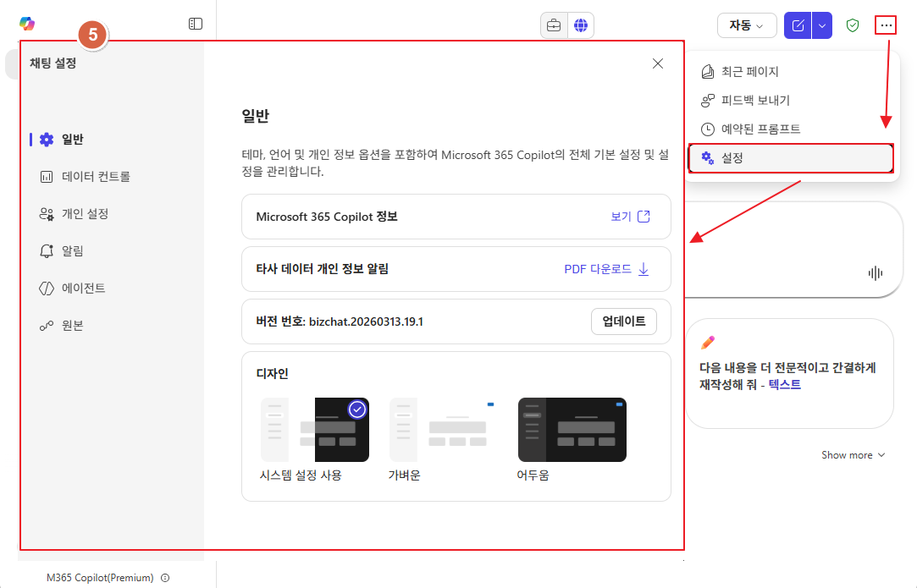The image size is (917, 588).
Task: Click the Microsoft 365 Copilot 정보 label
Action: click(327, 217)
